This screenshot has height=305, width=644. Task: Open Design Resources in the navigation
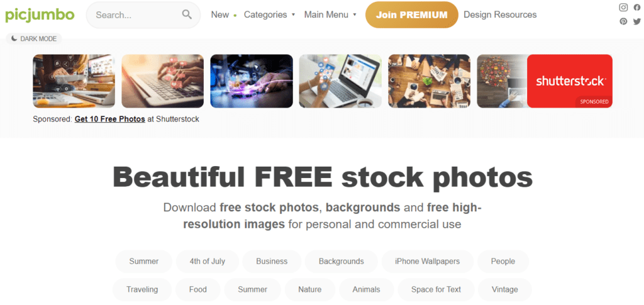tap(500, 14)
